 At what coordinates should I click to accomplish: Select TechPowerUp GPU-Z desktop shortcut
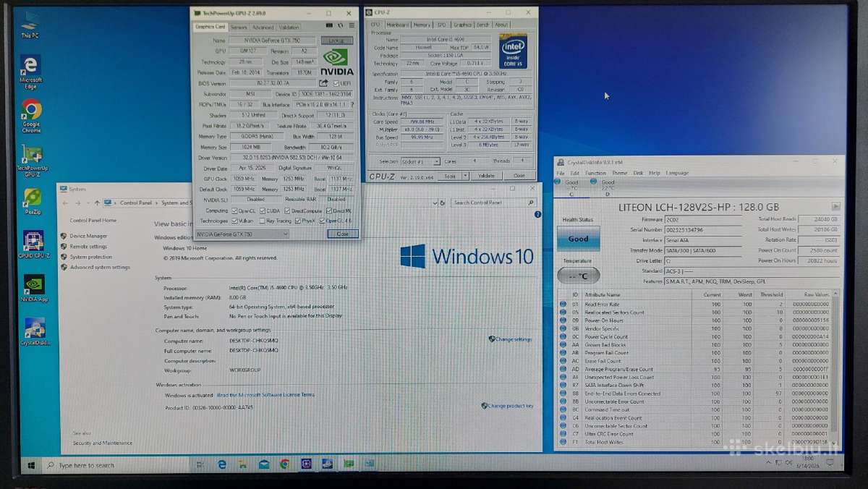click(x=32, y=161)
